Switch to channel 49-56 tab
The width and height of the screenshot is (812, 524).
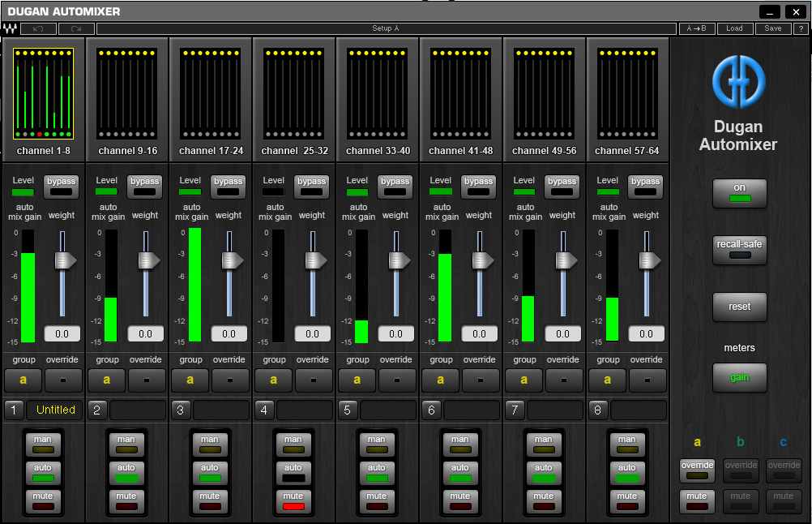point(545,94)
